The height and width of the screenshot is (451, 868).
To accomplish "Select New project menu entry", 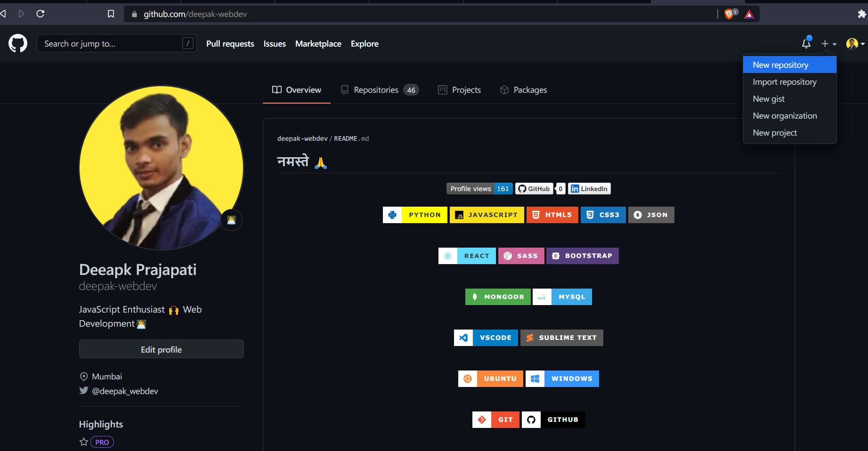I will [x=790, y=133].
